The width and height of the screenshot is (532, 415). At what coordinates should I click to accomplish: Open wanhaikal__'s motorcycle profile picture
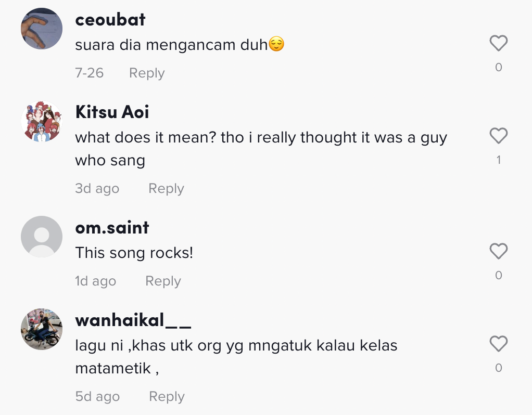pyautogui.click(x=42, y=329)
